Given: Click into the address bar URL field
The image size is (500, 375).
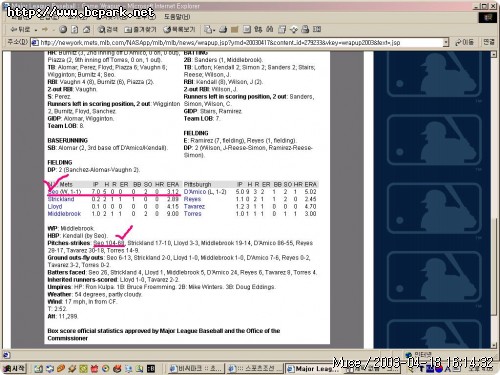Looking at the screenshot, I should coord(237,43).
